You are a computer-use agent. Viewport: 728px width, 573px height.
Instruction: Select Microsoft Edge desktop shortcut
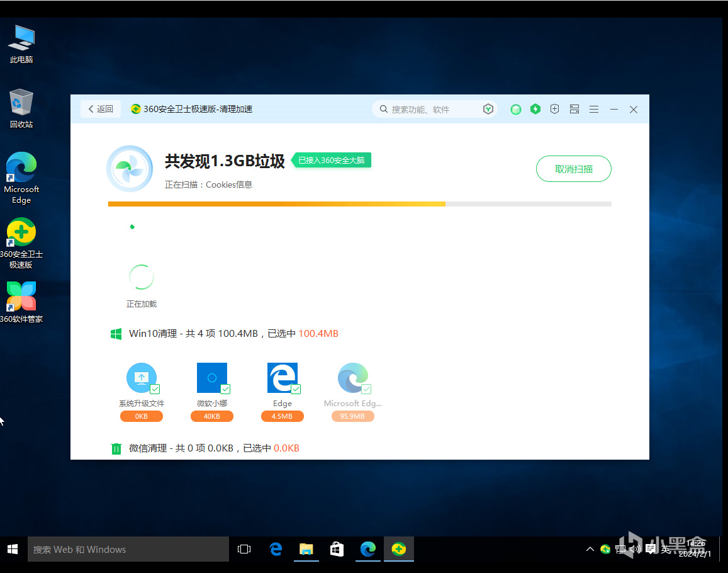[21, 178]
